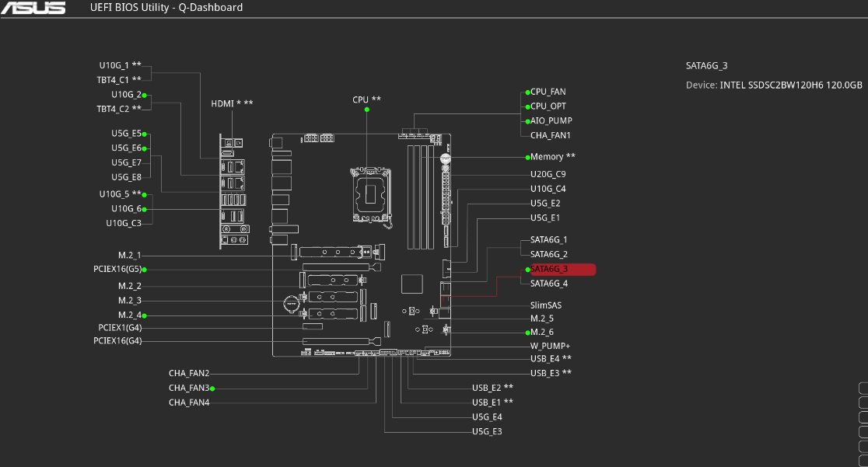Select the M.2_4 slot label
The height and width of the screenshot is (467, 868).
[x=130, y=315]
